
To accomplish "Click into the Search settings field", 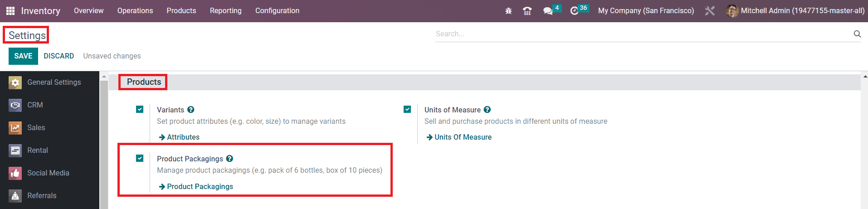I will (635, 34).
